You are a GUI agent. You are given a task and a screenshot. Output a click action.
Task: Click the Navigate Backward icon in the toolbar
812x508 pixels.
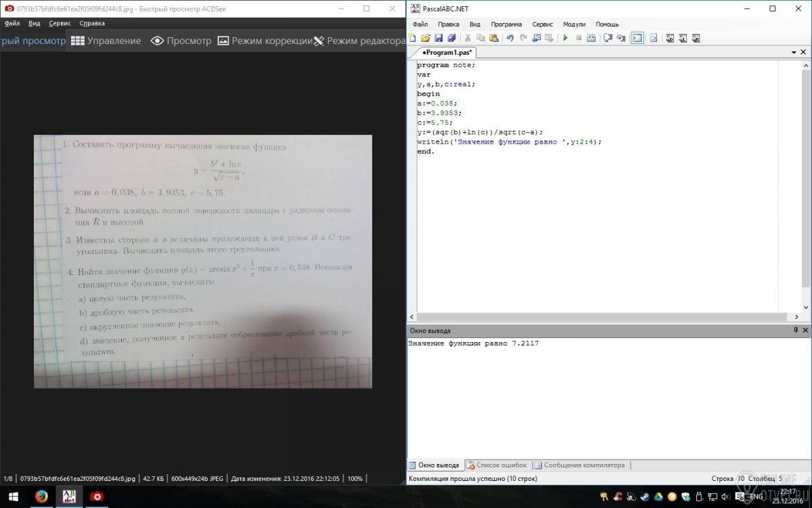(x=537, y=38)
